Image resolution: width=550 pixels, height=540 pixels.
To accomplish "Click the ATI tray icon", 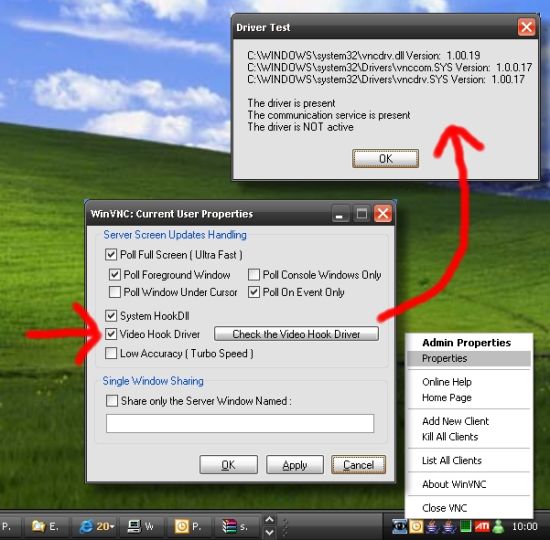I will [x=482, y=526].
